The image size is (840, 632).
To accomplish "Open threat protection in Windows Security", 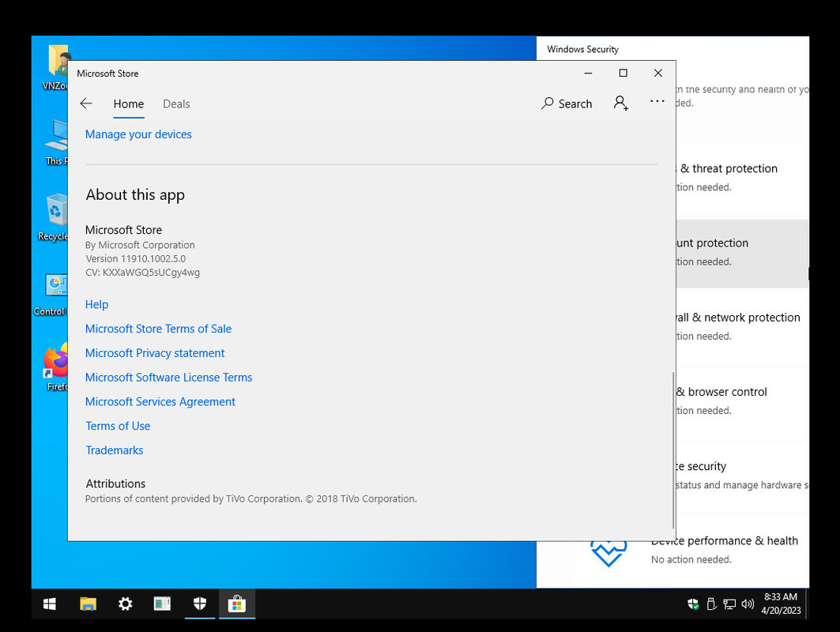I will point(742,177).
